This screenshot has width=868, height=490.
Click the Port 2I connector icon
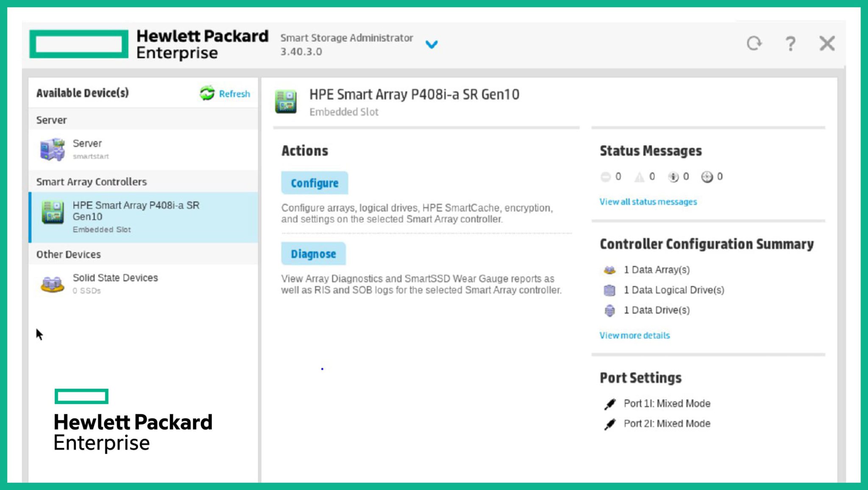click(610, 424)
